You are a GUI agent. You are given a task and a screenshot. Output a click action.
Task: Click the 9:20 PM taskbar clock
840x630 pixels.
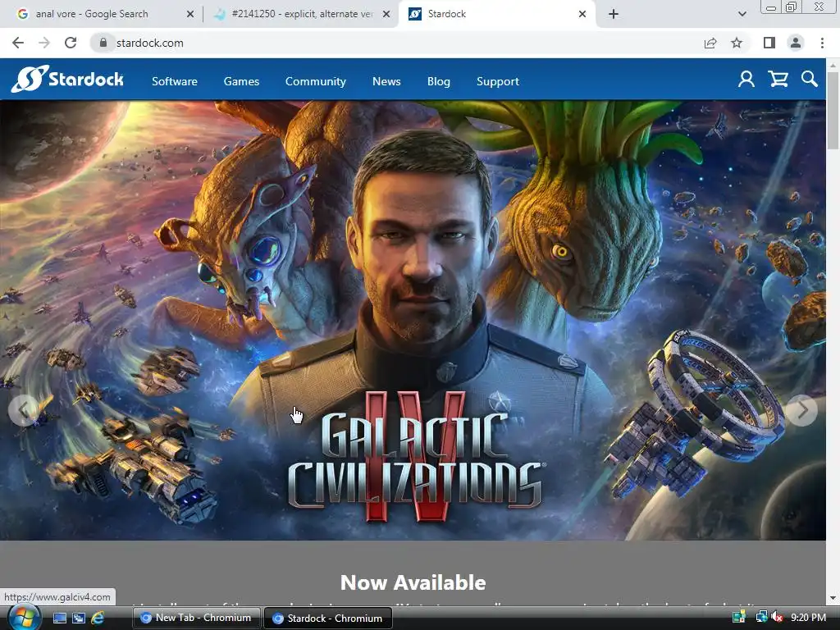pyautogui.click(x=808, y=618)
